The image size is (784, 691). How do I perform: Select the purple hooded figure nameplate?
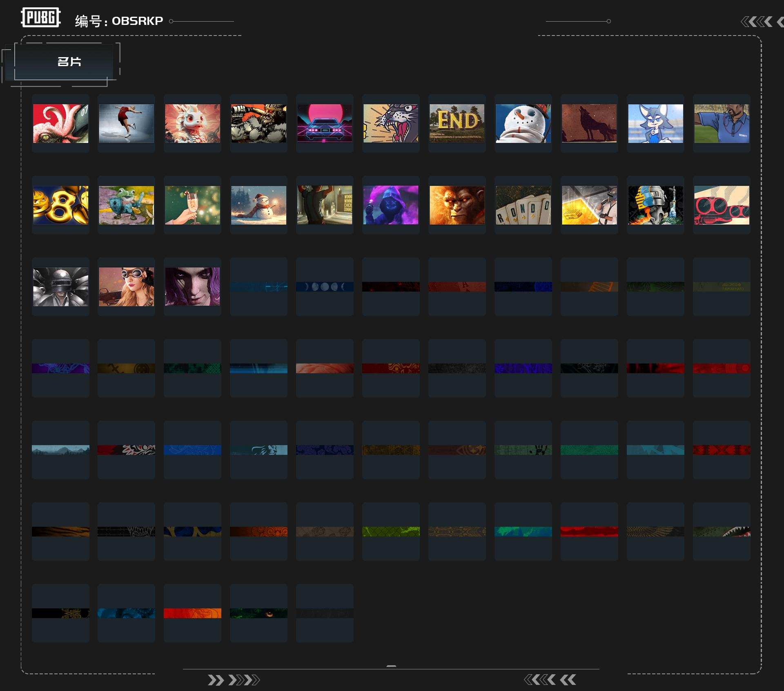point(391,205)
